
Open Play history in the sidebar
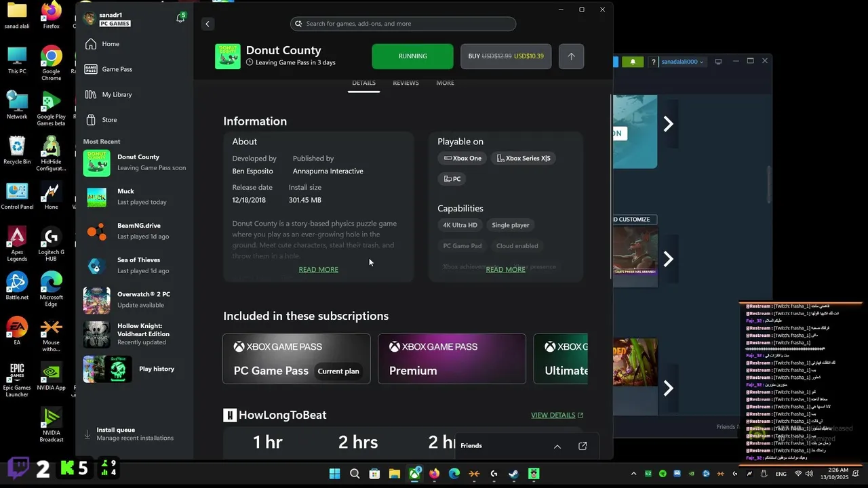(x=136, y=369)
